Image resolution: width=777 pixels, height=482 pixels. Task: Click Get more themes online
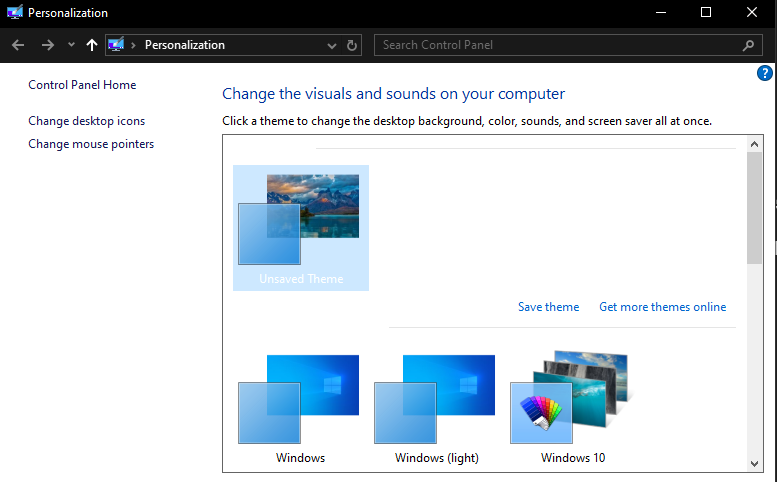[x=663, y=307]
